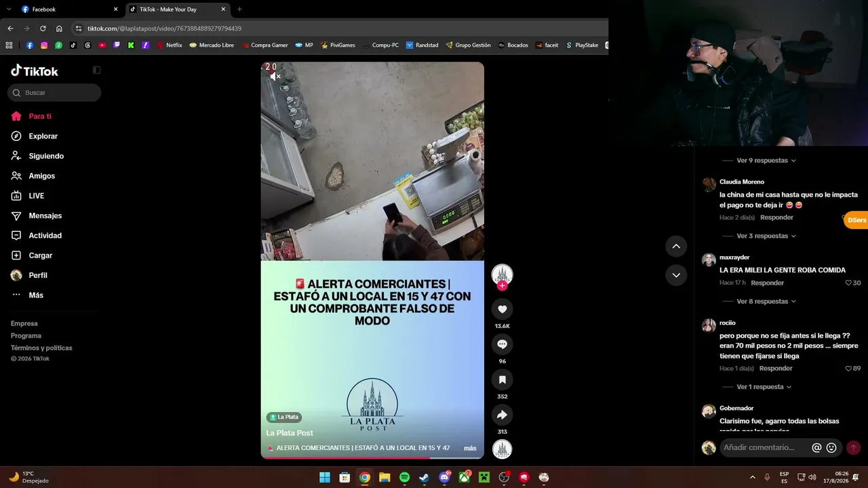The width and height of the screenshot is (868, 488).
Task: Open Discord from the taskbar
Action: point(444,477)
